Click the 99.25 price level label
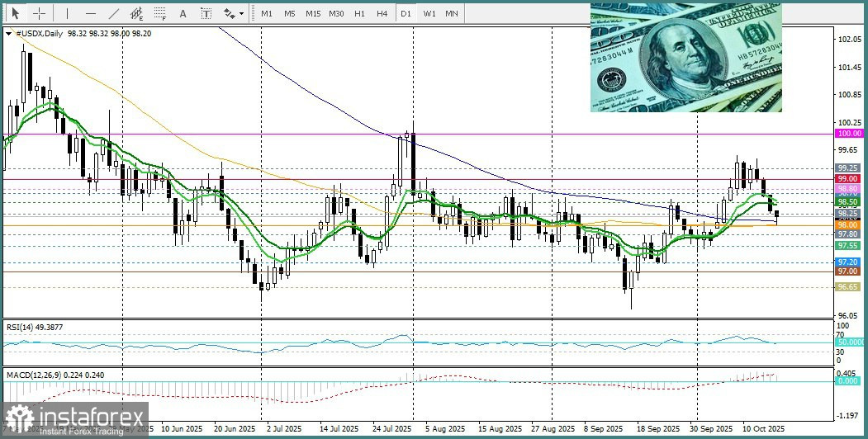This screenshot has height=439, width=868. click(849, 168)
